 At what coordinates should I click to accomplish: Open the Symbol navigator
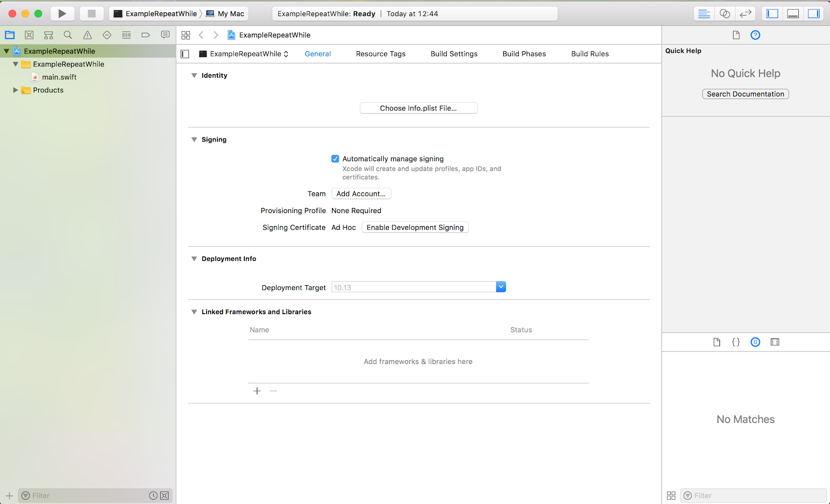(49, 35)
